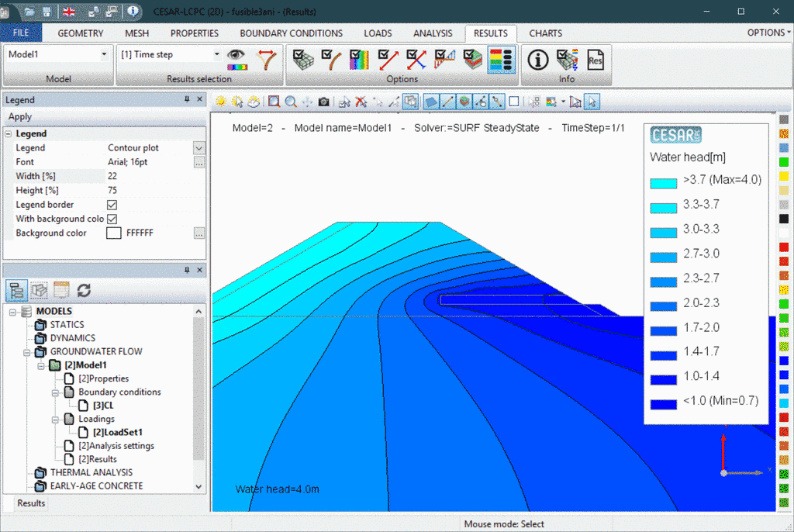Screen dimensions: 794x532
Task: Collapse the Legend property group
Action: click(8, 133)
